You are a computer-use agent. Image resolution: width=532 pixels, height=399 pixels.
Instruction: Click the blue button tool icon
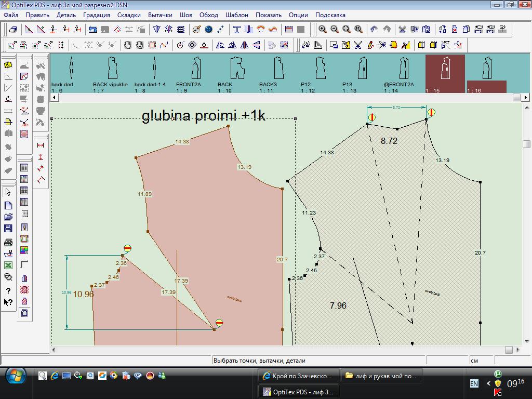(209, 30)
